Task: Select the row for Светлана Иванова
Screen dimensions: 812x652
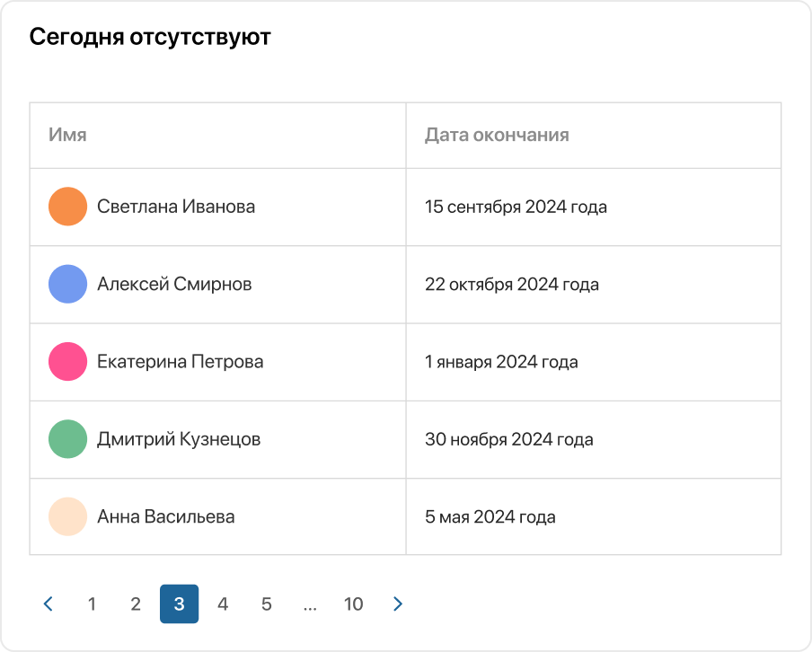Action: tap(406, 207)
